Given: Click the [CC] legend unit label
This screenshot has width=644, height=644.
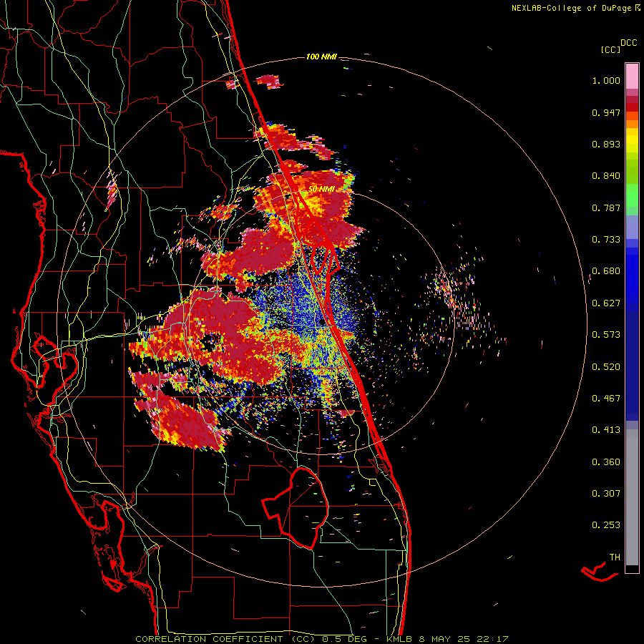Looking at the screenshot, I should (610, 50).
